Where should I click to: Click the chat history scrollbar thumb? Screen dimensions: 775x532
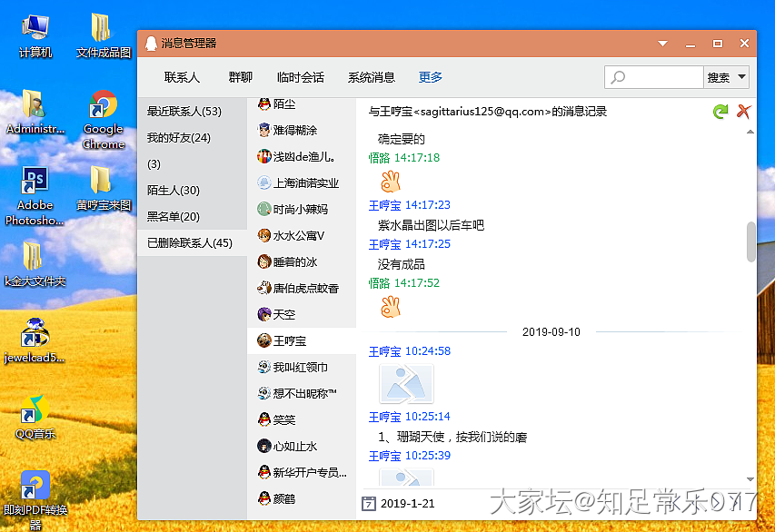pos(750,241)
